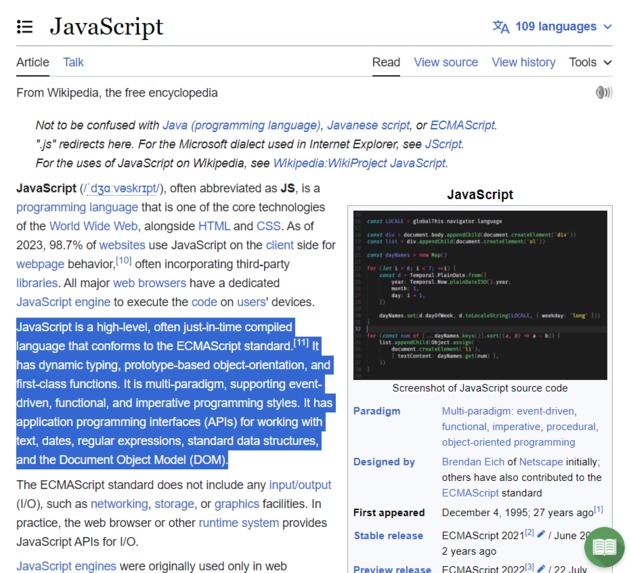Open the HTML link
This screenshot has height=573, width=631.
click(214, 226)
